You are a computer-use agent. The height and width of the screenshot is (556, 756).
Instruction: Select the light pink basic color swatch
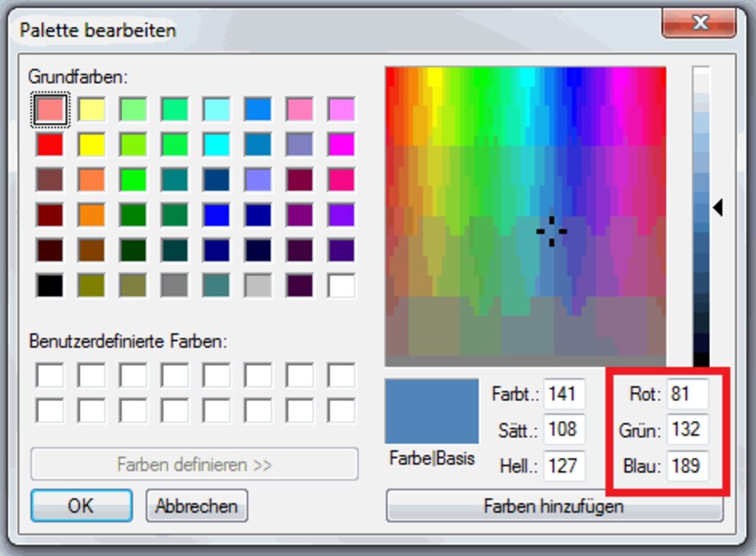point(49,110)
